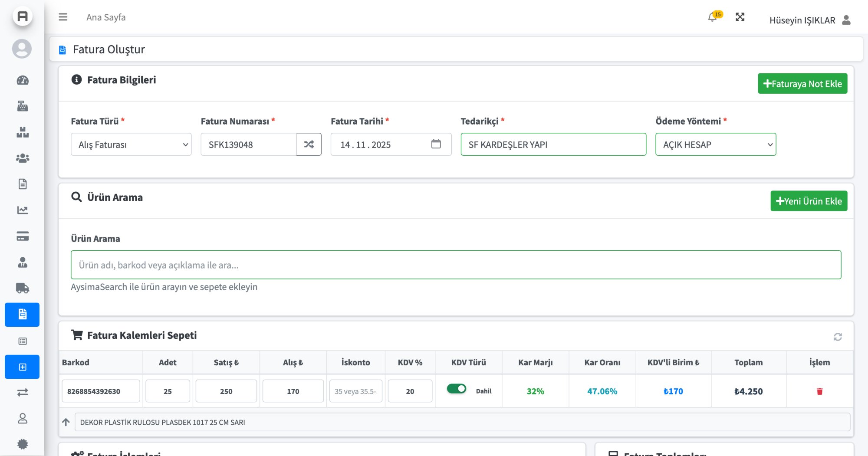Click the notification bell icon
868x456 pixels.
pyautogui.click(x=712, y=17)
